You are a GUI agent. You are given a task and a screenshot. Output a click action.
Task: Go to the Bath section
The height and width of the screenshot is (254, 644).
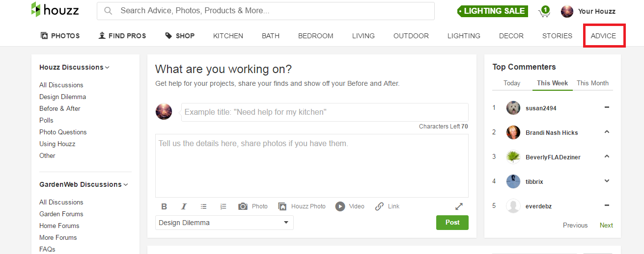271,36
